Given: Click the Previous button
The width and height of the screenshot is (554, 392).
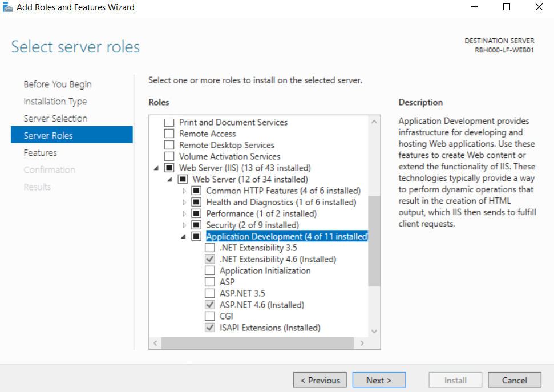Looking at the screenshot, I should [320, 380].
